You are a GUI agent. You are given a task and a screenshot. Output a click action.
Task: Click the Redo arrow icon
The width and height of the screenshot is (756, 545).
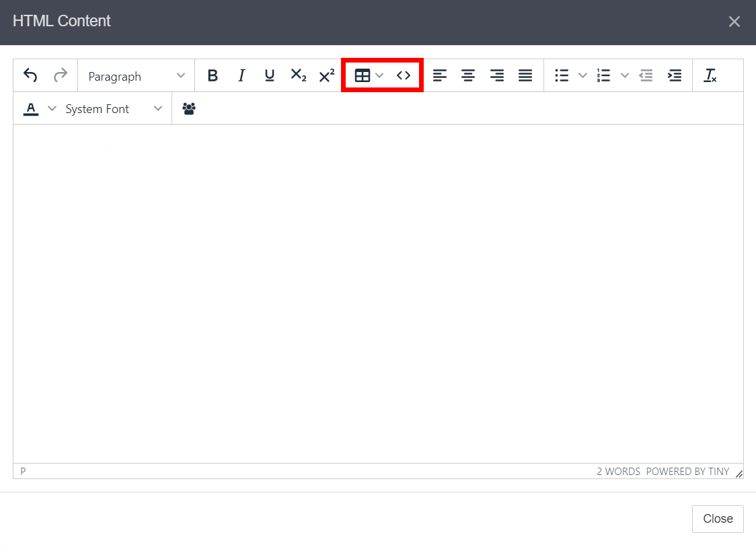click(61, 75)
